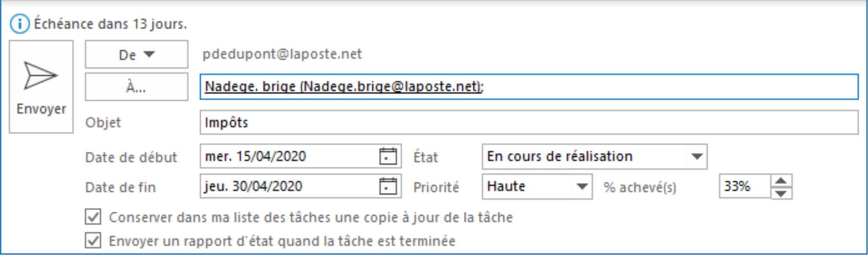868x255 pixels.
Task: Click the pdedupont@laposte.net sender address
Action: point(282,54)
